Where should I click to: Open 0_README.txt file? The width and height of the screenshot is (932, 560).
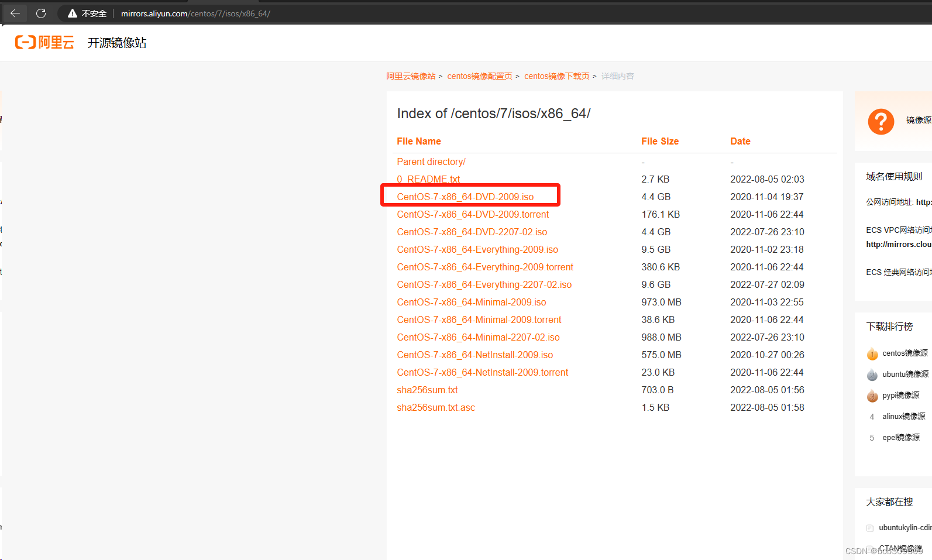tap(428, 179)
